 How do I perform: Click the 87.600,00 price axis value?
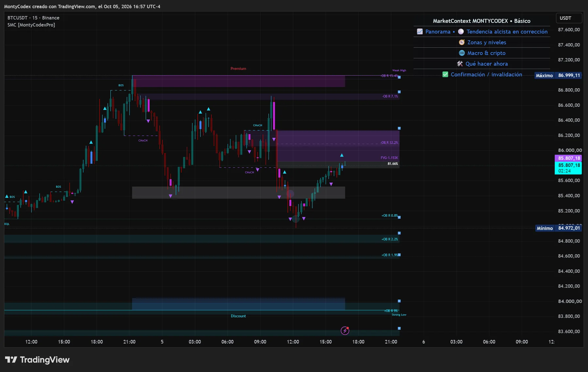[569, 30]
